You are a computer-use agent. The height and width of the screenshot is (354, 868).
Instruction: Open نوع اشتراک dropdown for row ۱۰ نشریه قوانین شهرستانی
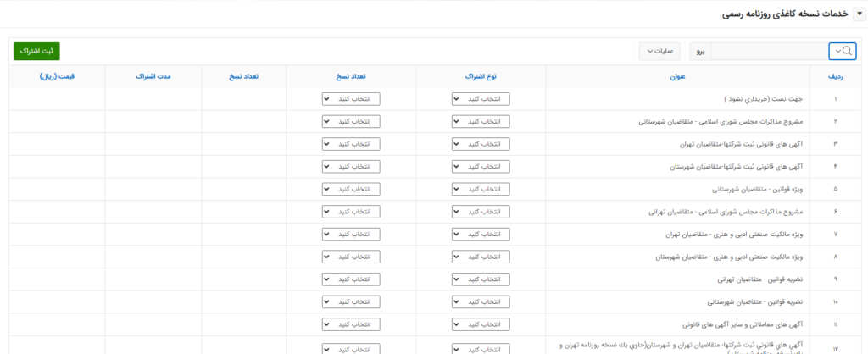tap(481, 302)
